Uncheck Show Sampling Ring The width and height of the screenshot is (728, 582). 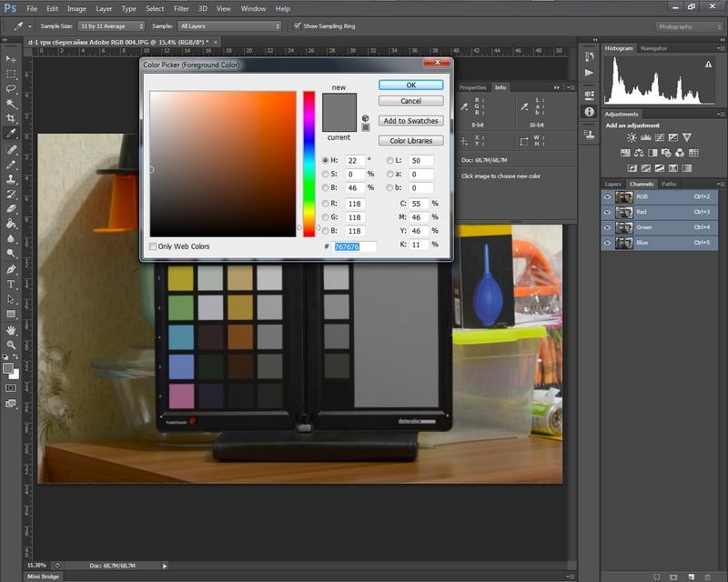[298, 25]
